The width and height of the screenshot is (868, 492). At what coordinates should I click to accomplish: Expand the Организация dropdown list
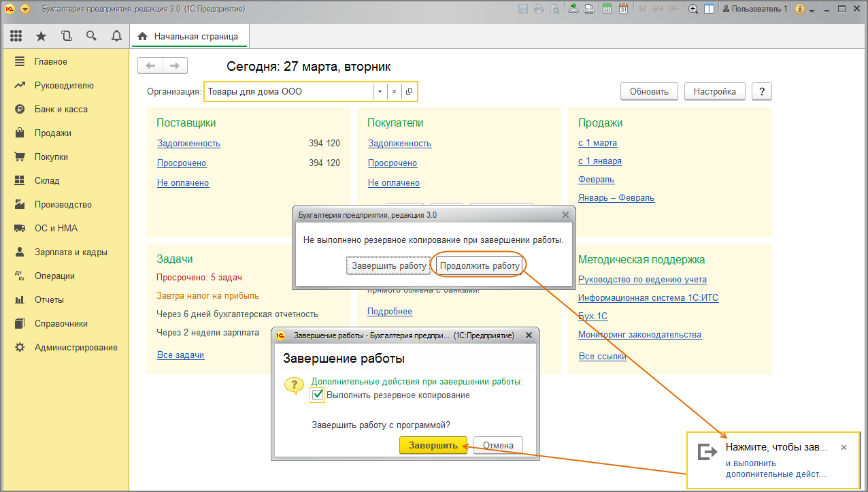point(380,91)
